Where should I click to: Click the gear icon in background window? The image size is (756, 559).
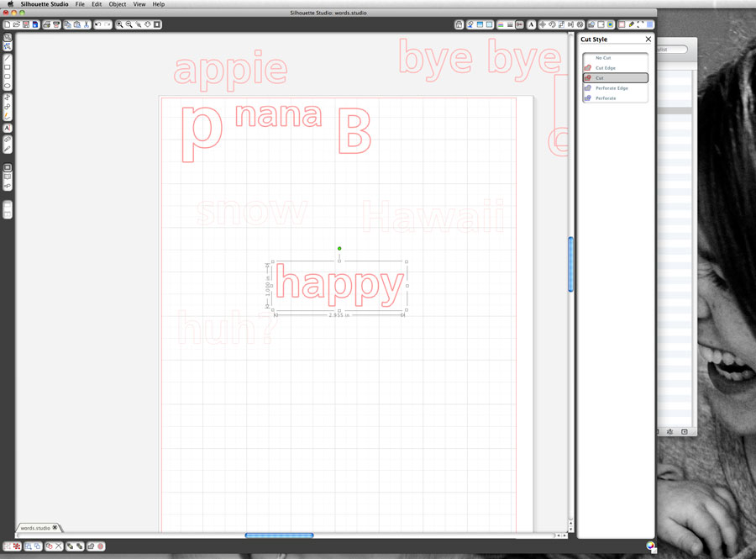[x=669, y=432]
